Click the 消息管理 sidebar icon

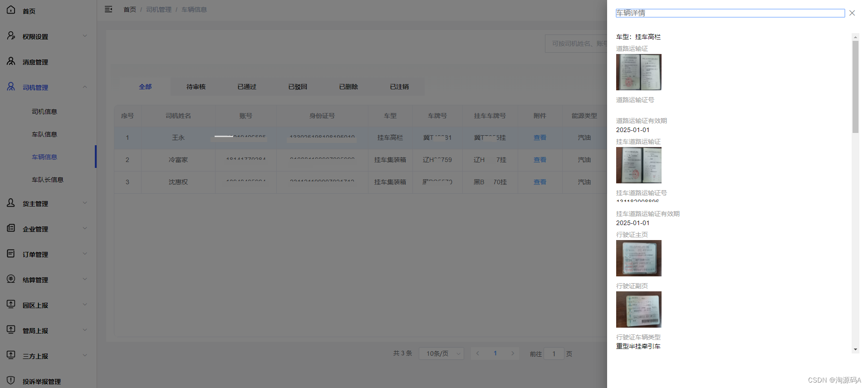coord(11,61)
